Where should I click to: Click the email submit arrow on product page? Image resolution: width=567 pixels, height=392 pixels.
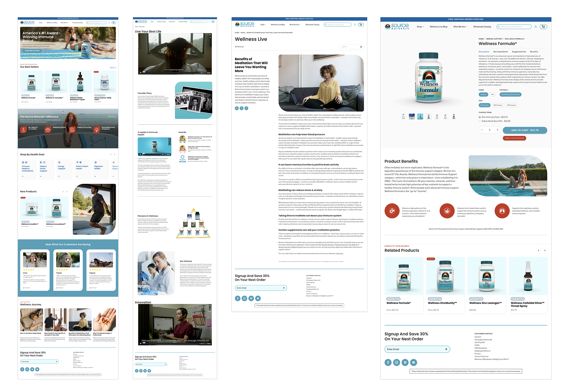point(446,349)
